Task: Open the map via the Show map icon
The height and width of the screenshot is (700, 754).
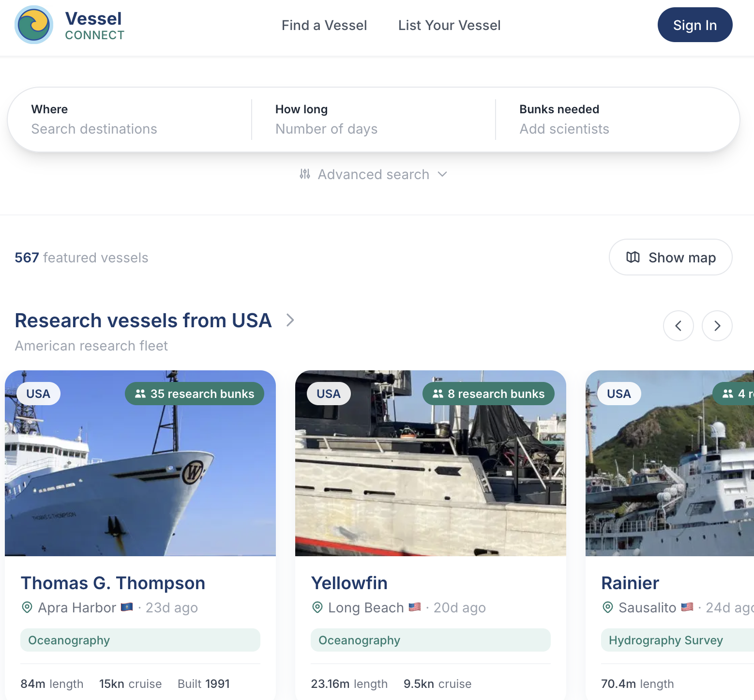Action: (x=633, y=257)
